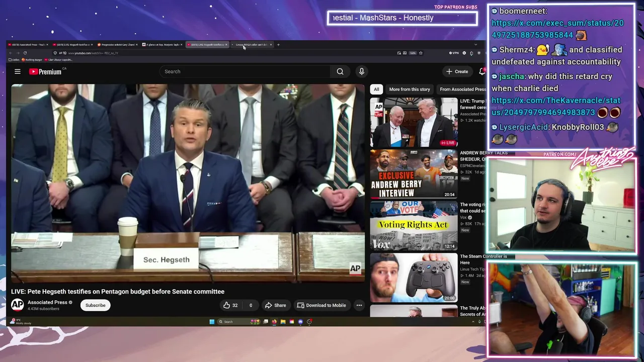644x362 pixels.
Task: Select the 'From Associated Press' chip
Action: 463,89
